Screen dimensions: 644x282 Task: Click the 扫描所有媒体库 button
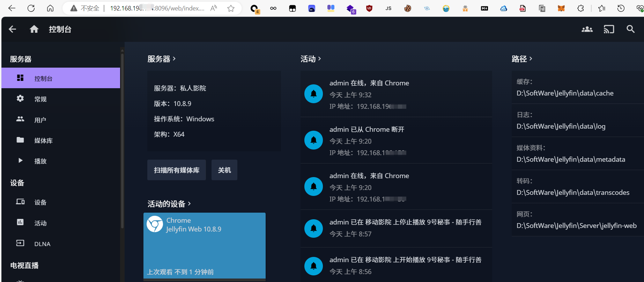[x=177, y=170]
